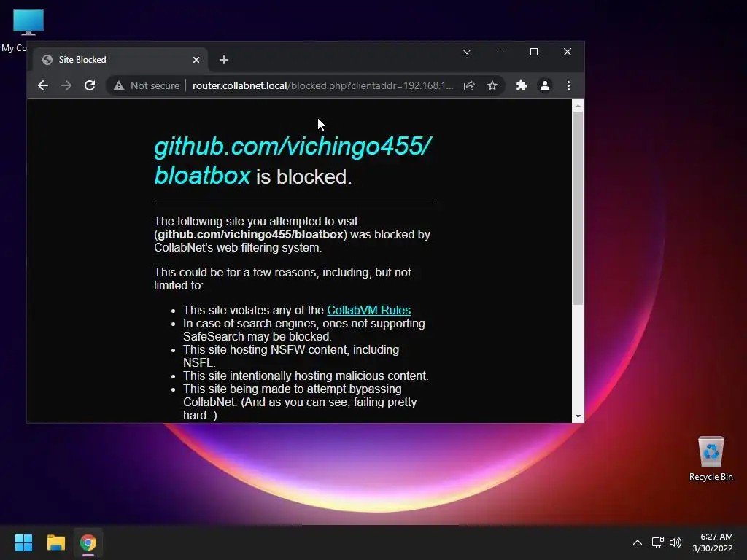Open the Windows Start menu
Image resolution: width=747 pixels, height=560 pixels.
coord(23,542)
